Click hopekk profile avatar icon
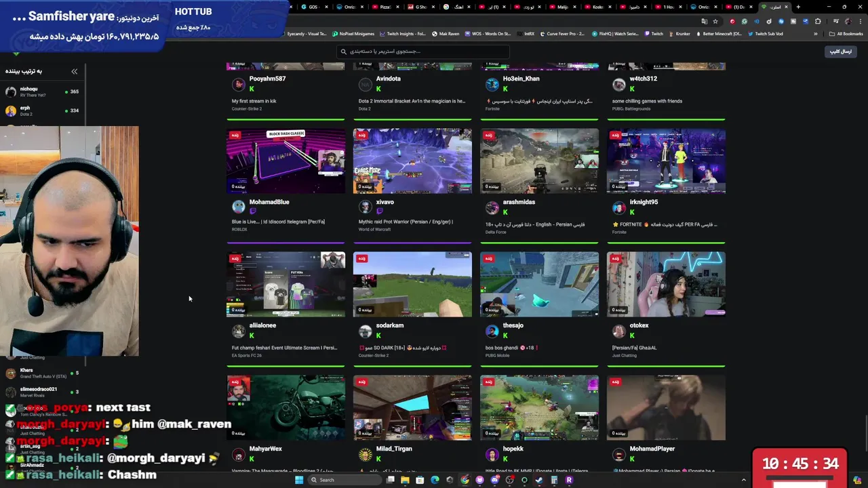Viewport: 868px width, 488px height. coord(492,454)
